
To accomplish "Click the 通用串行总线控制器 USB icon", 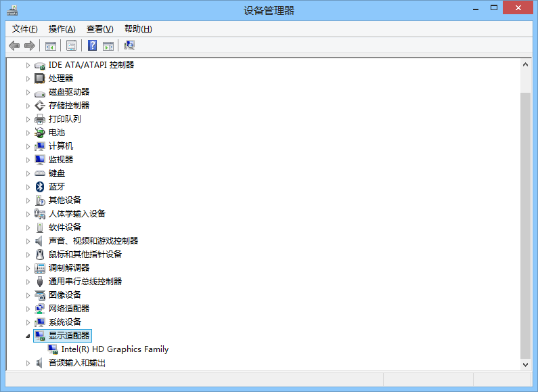I will (x=40, y=282).
